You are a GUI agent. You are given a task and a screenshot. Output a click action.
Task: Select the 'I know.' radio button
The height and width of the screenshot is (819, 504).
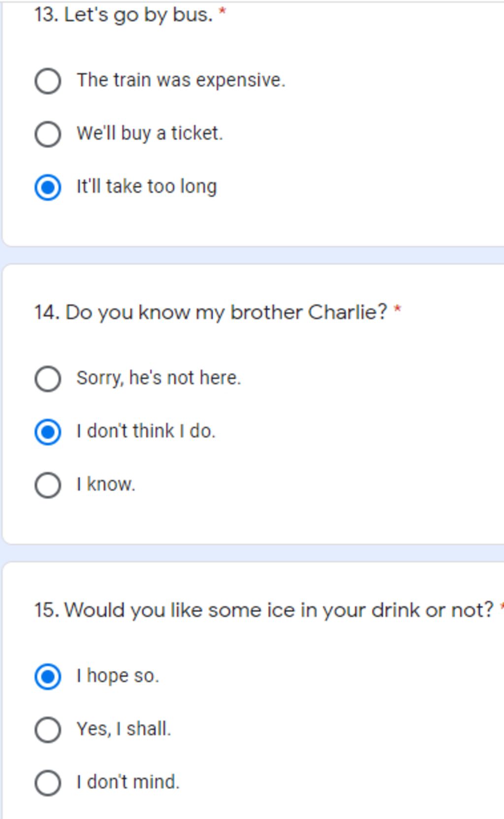48,485
